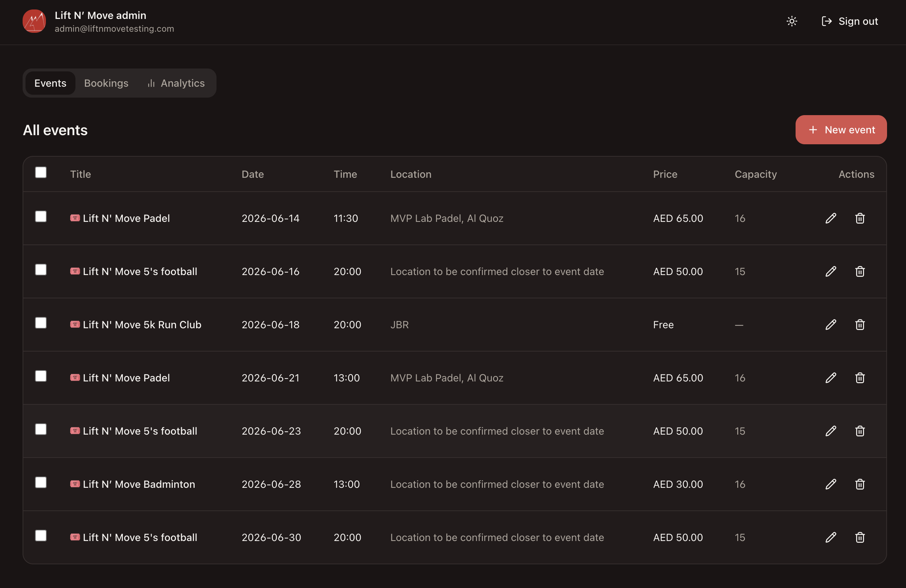Edit the 5k Run Club event
This screenshot has width=906, height=588.
tap(831, 325)
